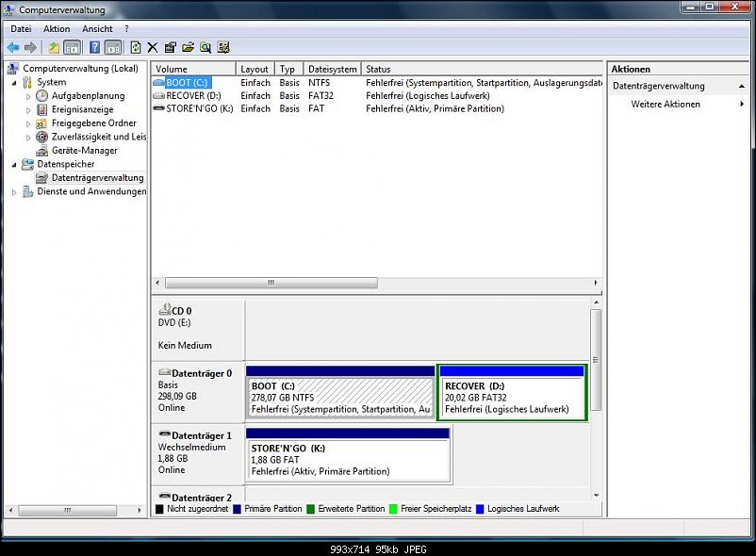The width and height of the screenshot is (756, 556).
Task: Sort by Typ column header
Action: tap(288, 69)
